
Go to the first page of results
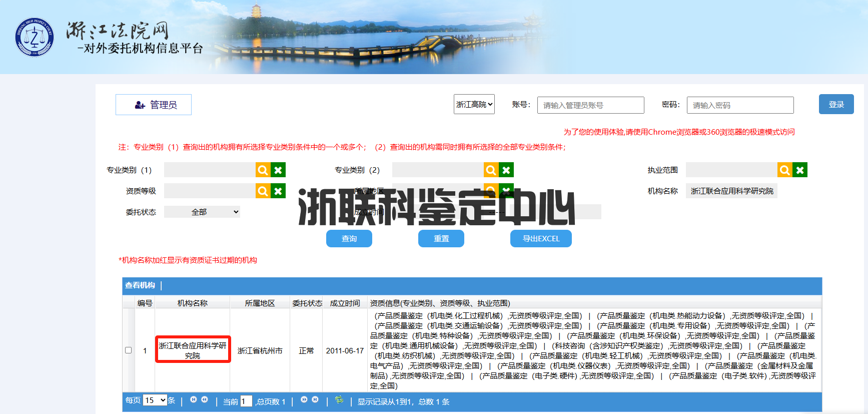(193, 400)
